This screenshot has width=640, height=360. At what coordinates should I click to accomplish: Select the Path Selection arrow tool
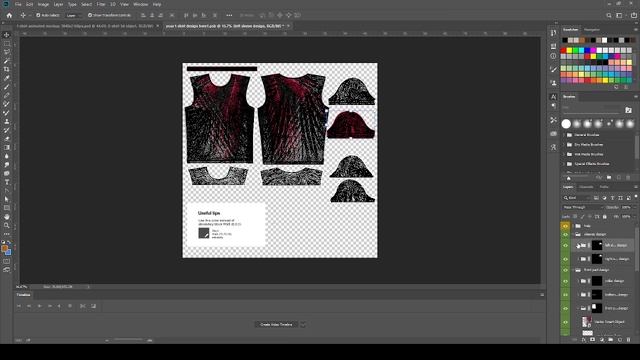click(7, 199)
